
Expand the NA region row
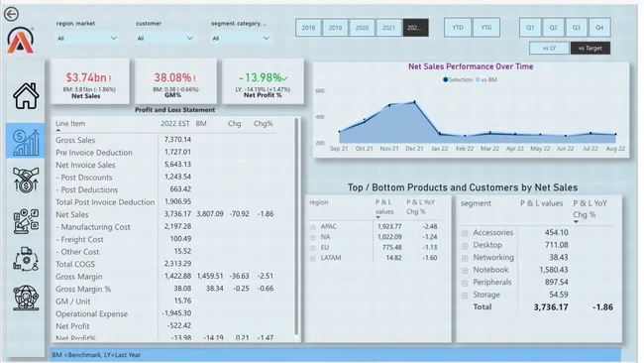click(x=313, y=237)
